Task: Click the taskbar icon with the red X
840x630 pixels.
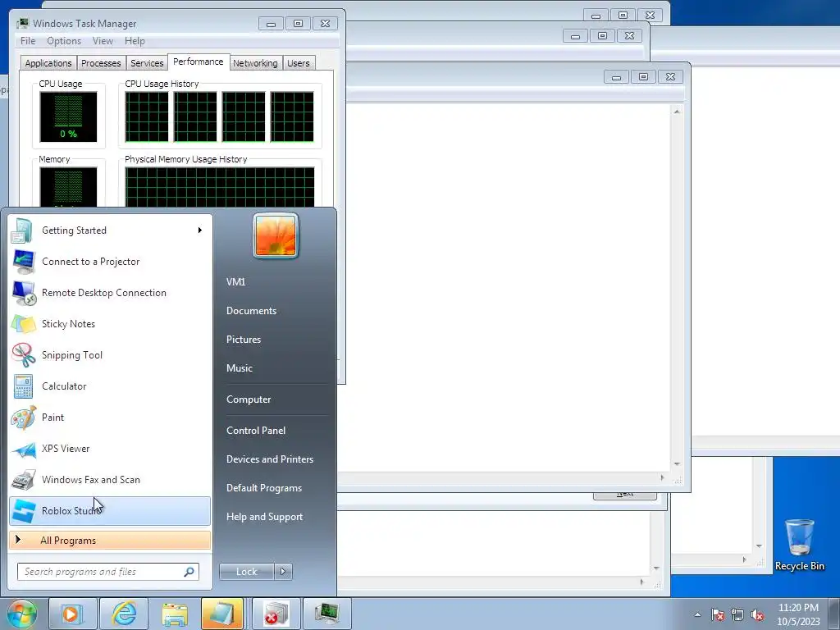Action: (276, 614)
